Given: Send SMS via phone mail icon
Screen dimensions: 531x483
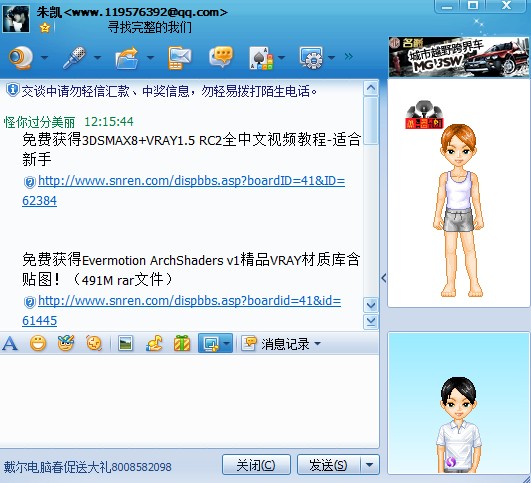Looking at the screenshot, I should (x=179, y=58).
